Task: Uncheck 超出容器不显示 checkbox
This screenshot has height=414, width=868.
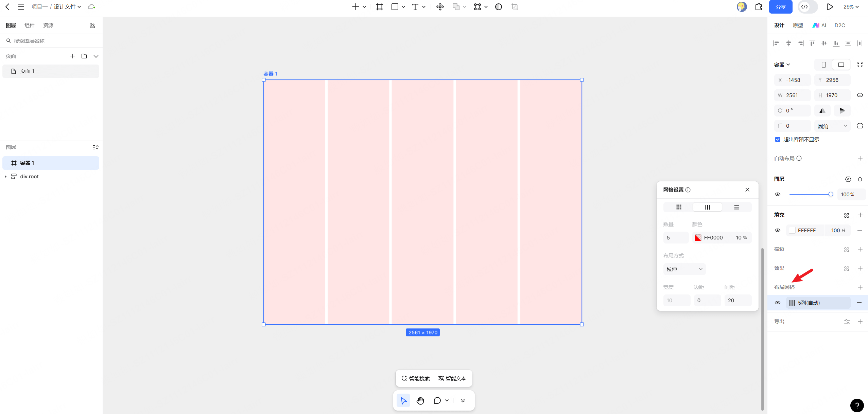Action: click(778, 139)
